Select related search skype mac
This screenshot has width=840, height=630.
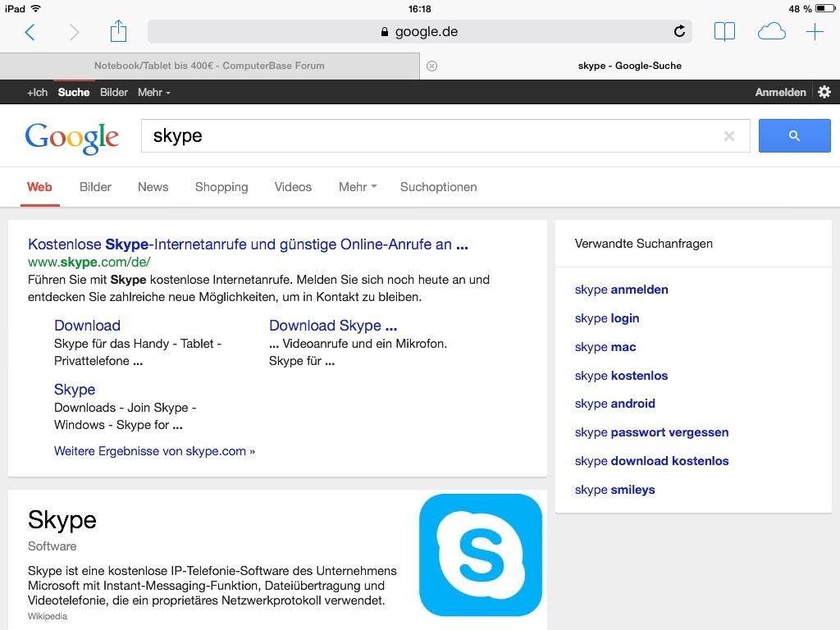(x=605, y=347)
